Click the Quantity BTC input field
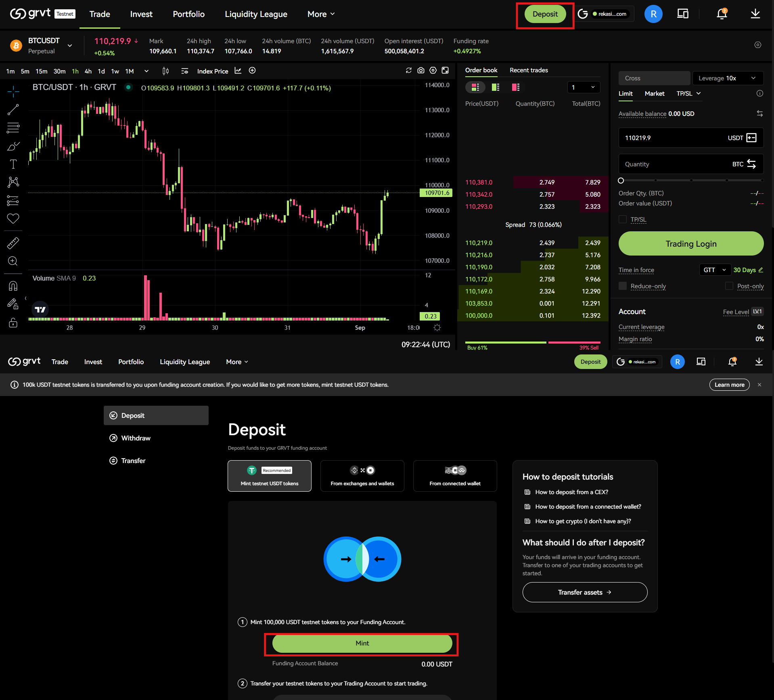774x700 pixels. pyautogui.click(x=674, y=164)
